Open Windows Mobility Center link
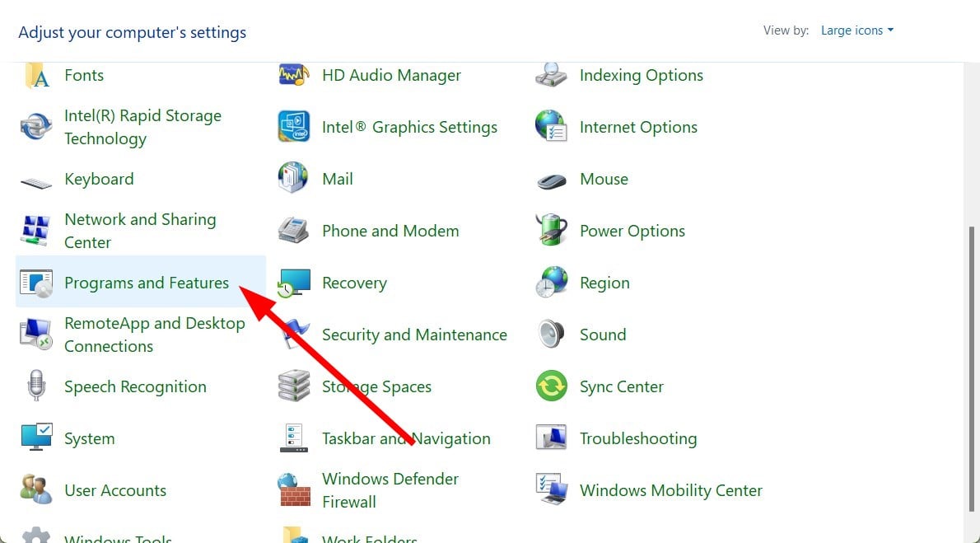Image resolution: width=980 pixels, height=543 pixels. tap(670, 490)
